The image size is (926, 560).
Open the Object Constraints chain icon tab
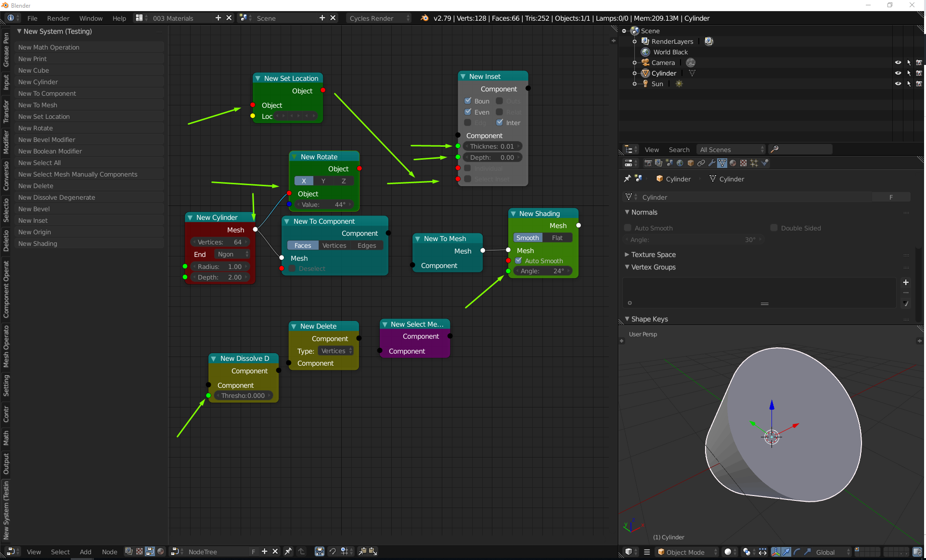click(x=701, y=163)
